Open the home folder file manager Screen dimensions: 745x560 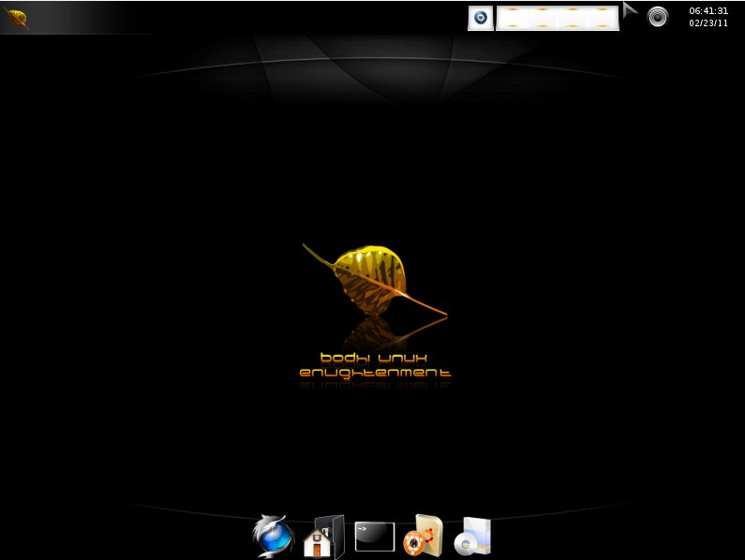coord(324,537)
